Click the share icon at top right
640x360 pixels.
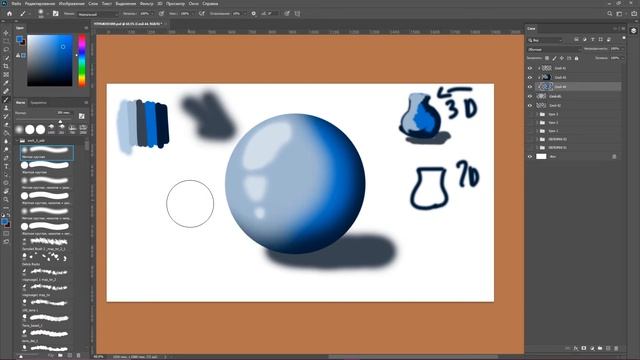click(634, 13)
